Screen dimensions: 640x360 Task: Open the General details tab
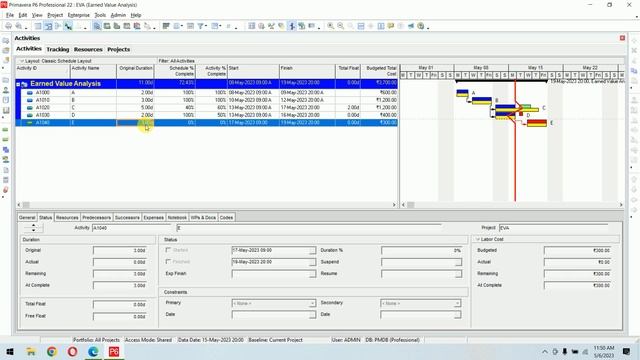[27, 218]
